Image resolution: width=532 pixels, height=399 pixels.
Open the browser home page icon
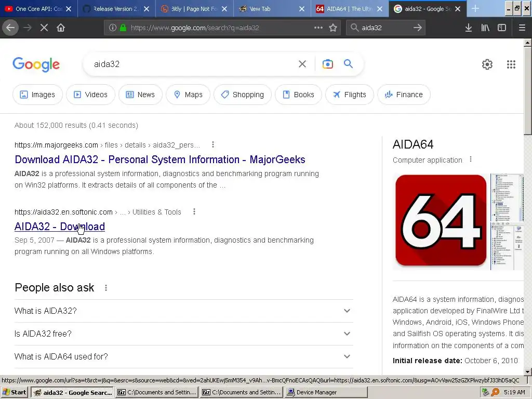coord(61,28)
